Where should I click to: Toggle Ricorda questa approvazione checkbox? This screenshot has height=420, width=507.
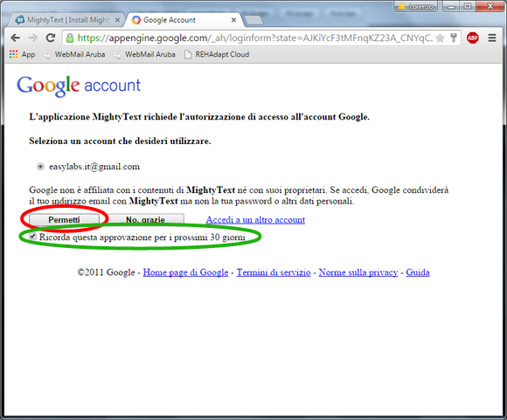click(x=32, y=236)
